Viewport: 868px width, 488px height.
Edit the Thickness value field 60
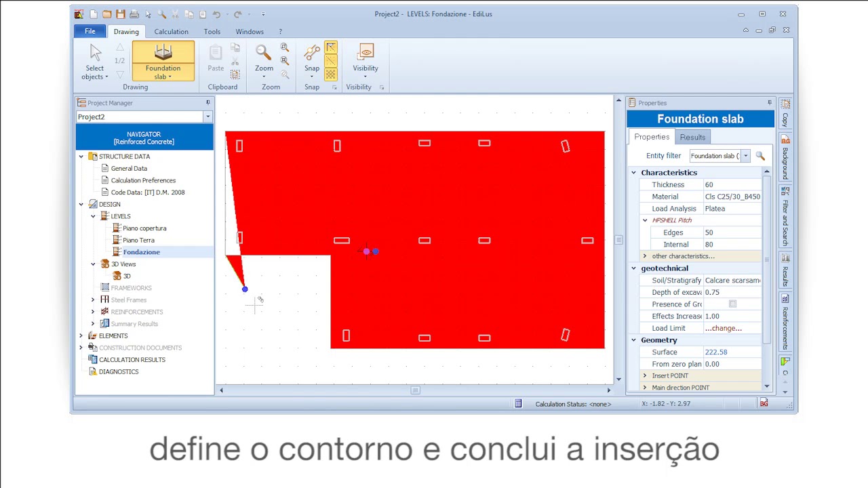[732, 184]
